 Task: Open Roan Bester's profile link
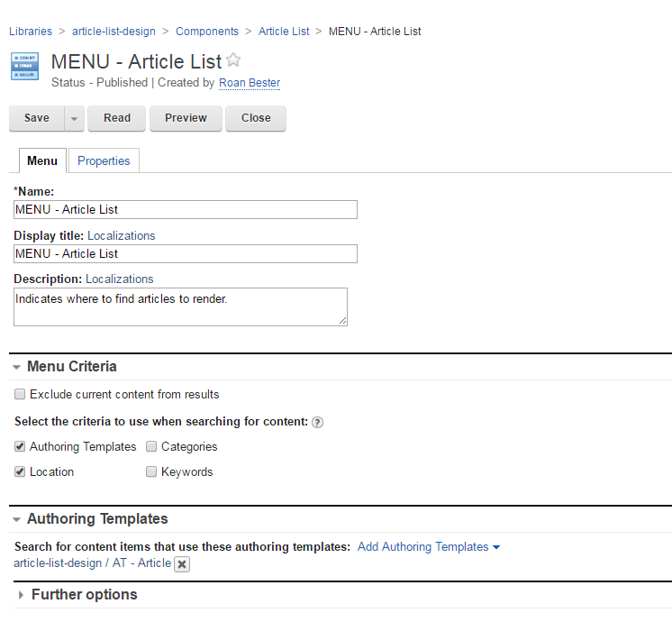point(250,83)
